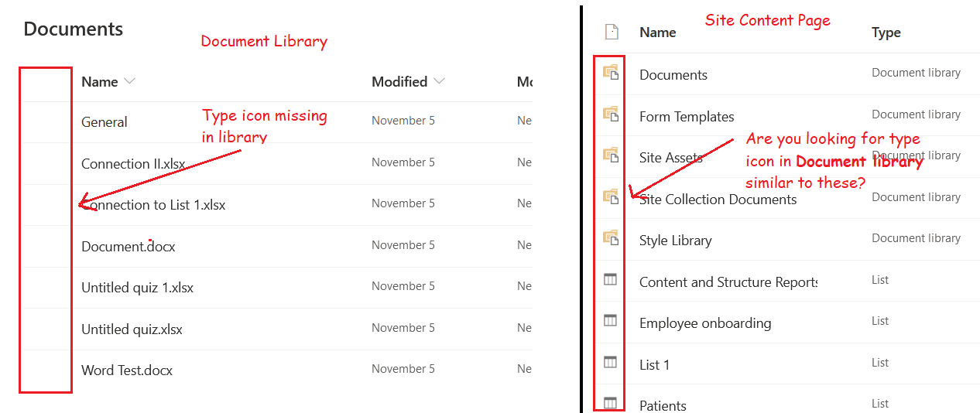Screen dimensions: 980x413
Task: Open Untitled quiz.xlsx file
Action: tap(132, 329)
